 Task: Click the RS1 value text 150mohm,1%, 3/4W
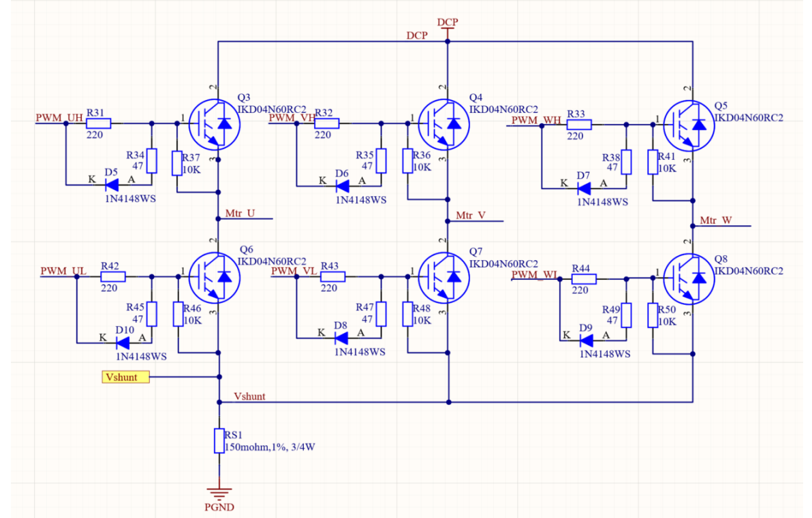(270, 447)
